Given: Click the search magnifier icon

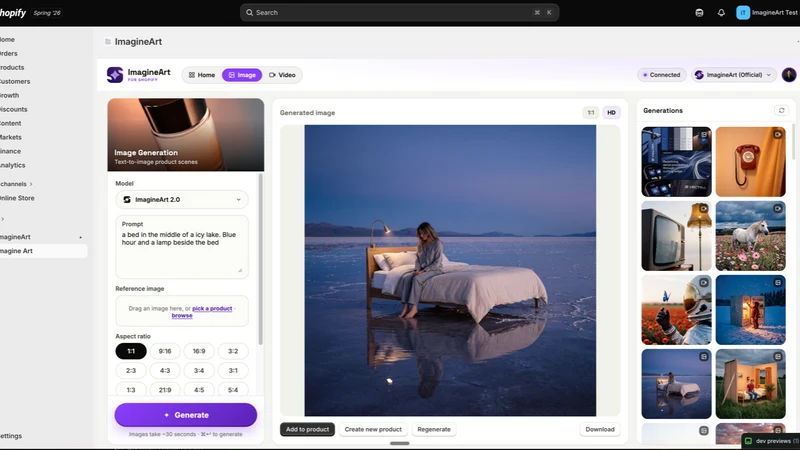Looking at the screenshot, I should 249,13.
